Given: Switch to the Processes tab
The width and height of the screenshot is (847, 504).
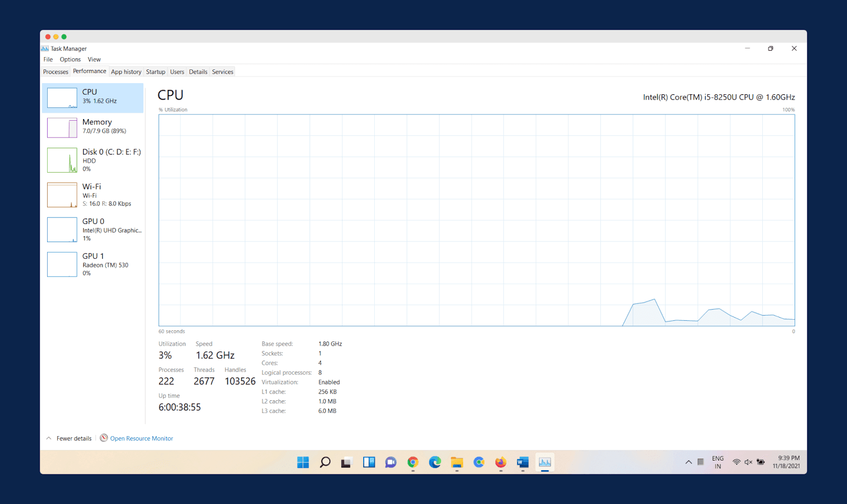Looking at the screenshot, I should (x=56, y=72).
